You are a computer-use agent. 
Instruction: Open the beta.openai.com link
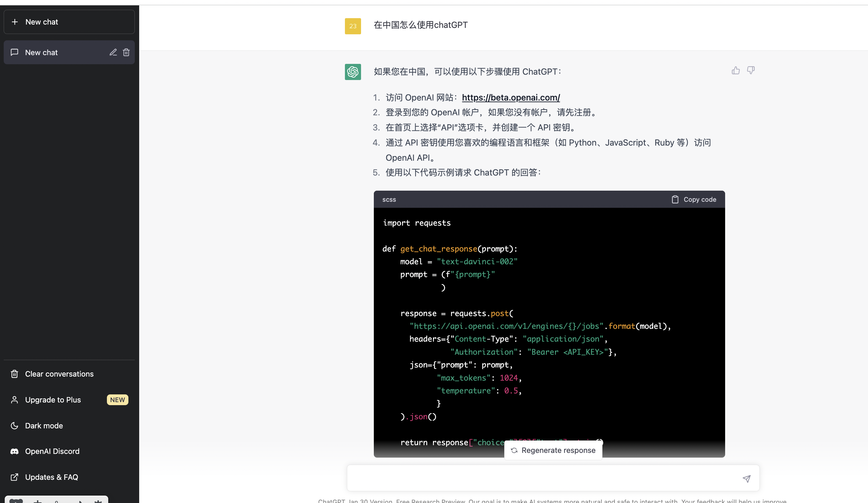tap(511, 98)
